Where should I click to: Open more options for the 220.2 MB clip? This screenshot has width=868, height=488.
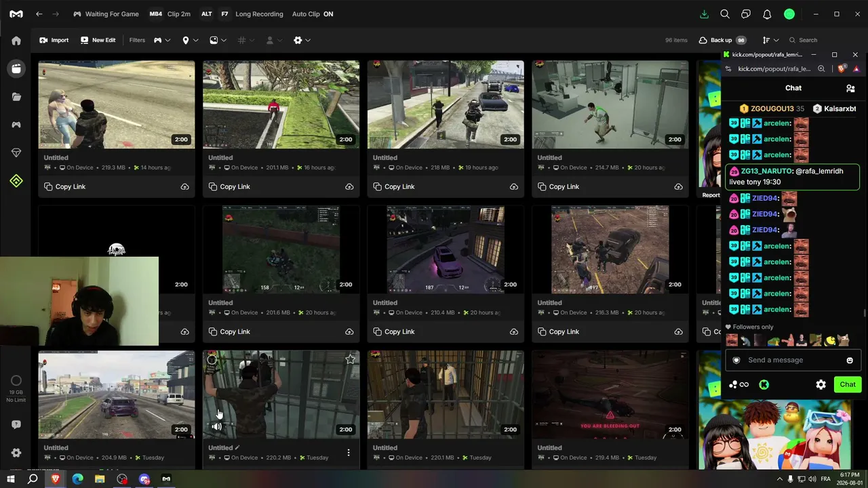349,453
